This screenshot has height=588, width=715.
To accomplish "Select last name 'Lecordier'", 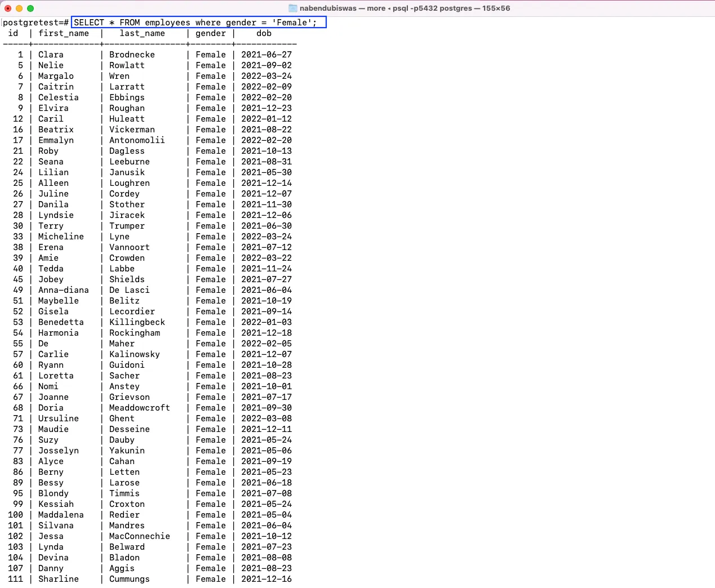I will (x=132, y=311).
